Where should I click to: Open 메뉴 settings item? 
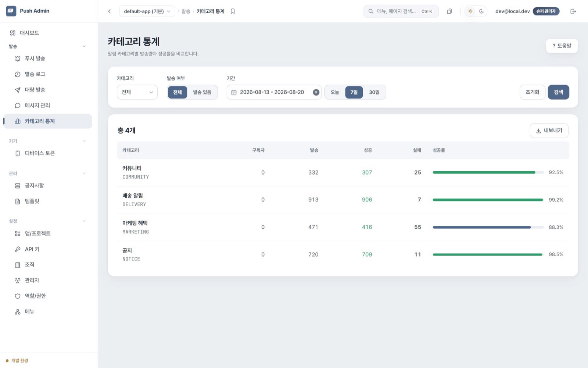(48, 312)
